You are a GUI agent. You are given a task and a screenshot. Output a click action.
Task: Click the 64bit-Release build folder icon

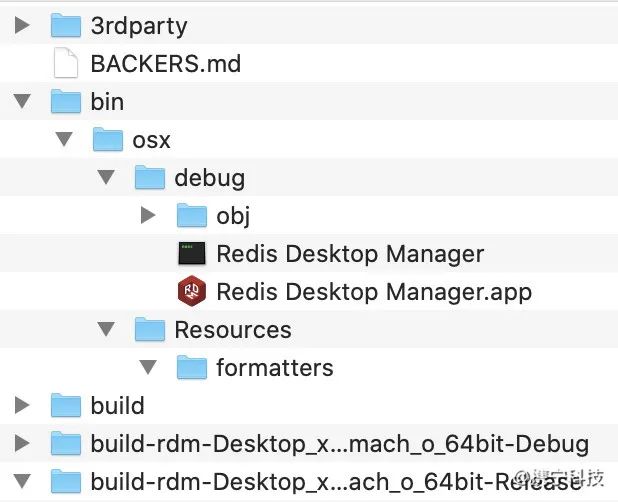pyautogui.click(x=66, y=481)
